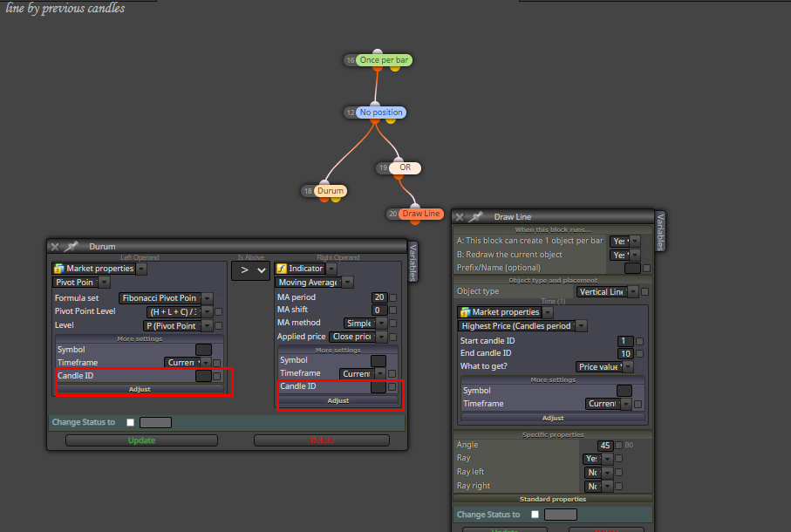Open the Ray left No dropdown
791x532 pixels.
[x=607, y=473]
